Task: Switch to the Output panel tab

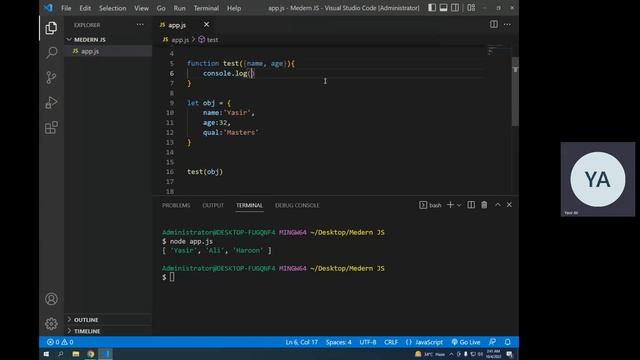Action: coord(213,205)
